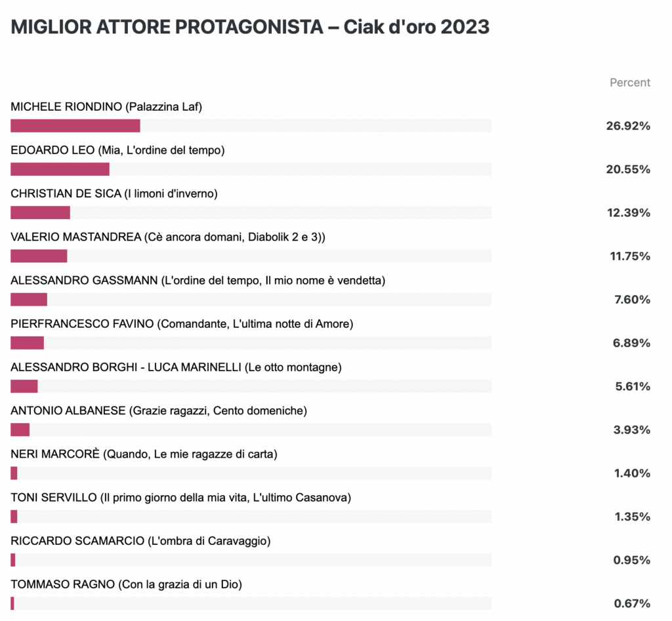Click the Tommaso Ragno result bar
This screenshot has height=621, width=672.
(251, 603)
